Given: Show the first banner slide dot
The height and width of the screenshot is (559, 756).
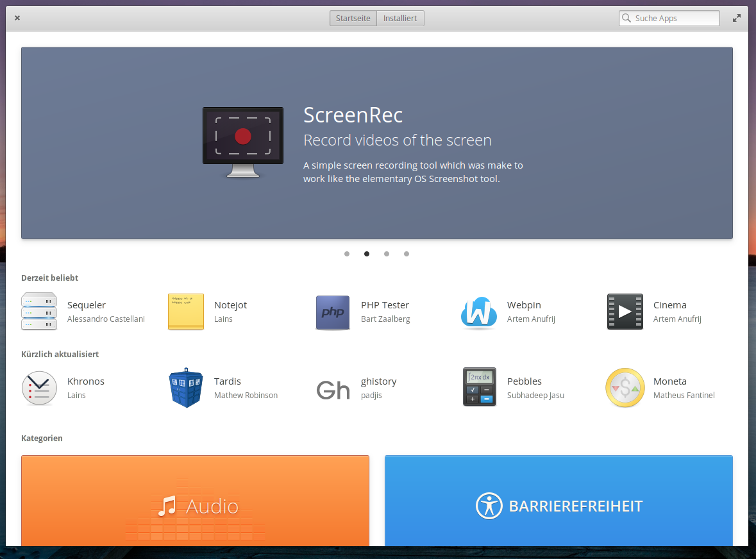Looking at the screenshot, I should 347,254.
